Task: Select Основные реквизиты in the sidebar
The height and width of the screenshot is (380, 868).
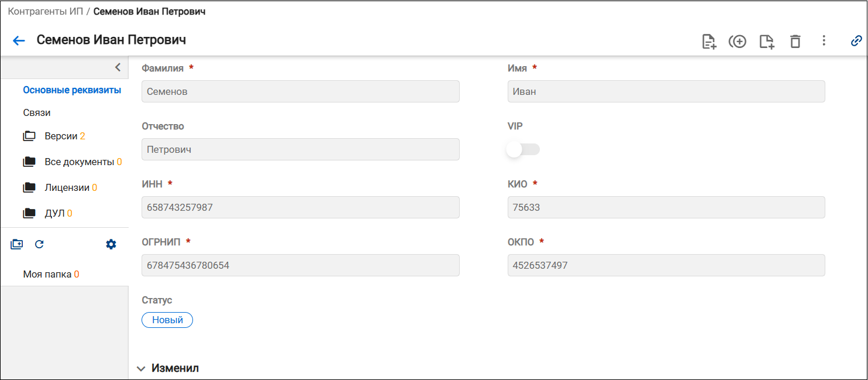Action: [72, 90]
